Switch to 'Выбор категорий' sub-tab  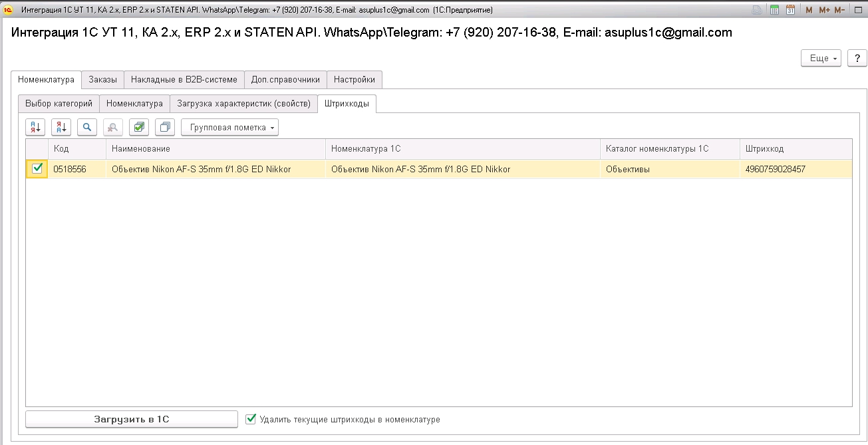[59, 103]
